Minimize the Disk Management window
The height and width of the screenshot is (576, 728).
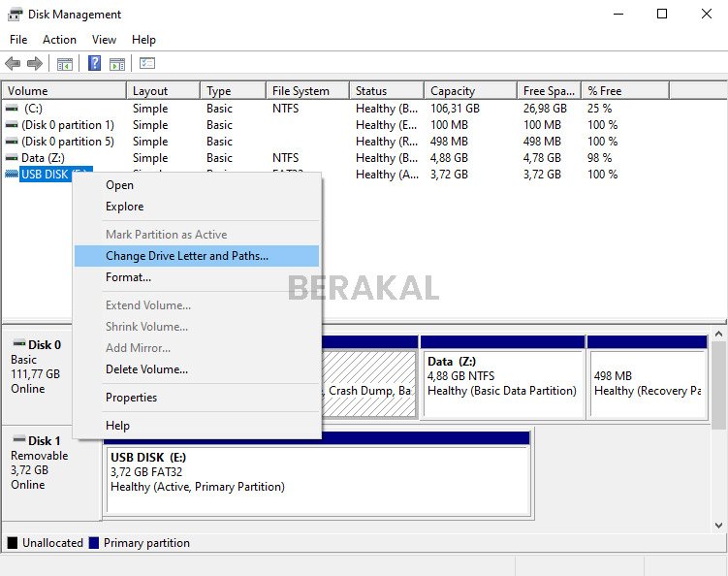pyautogui.click(x=618, y=14)
